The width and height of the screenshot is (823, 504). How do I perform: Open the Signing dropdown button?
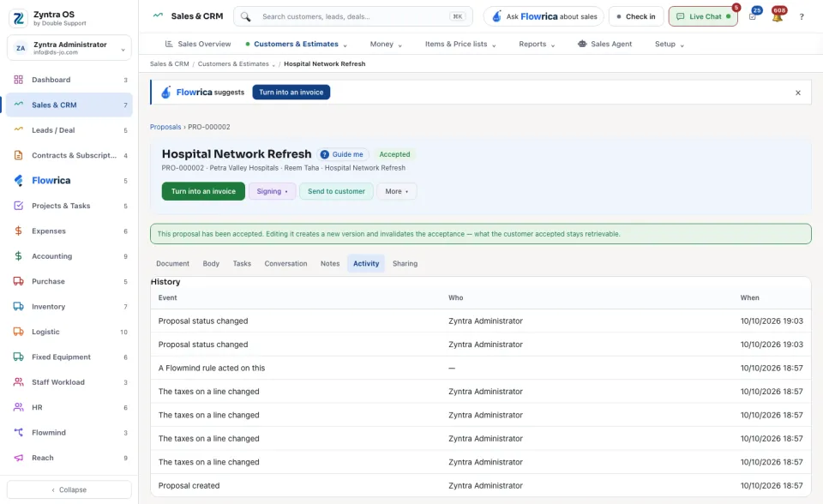click(x=272, y=191)
